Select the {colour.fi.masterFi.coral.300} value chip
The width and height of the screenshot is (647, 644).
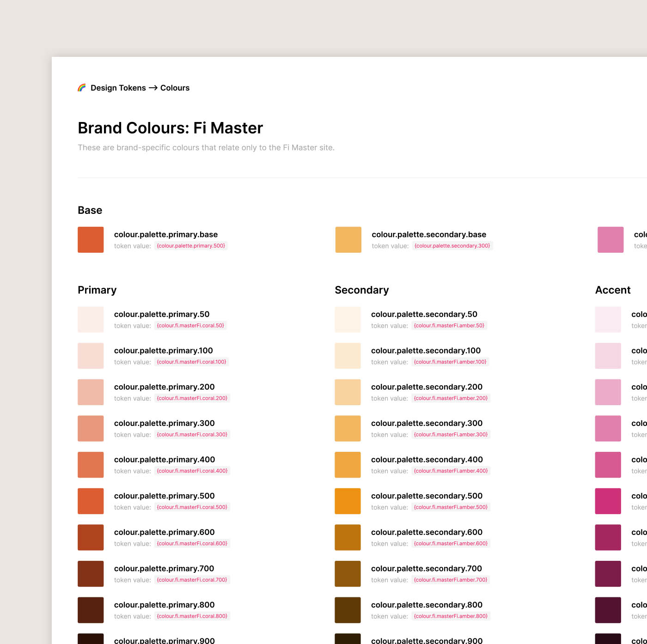click(x=192, y=435)
